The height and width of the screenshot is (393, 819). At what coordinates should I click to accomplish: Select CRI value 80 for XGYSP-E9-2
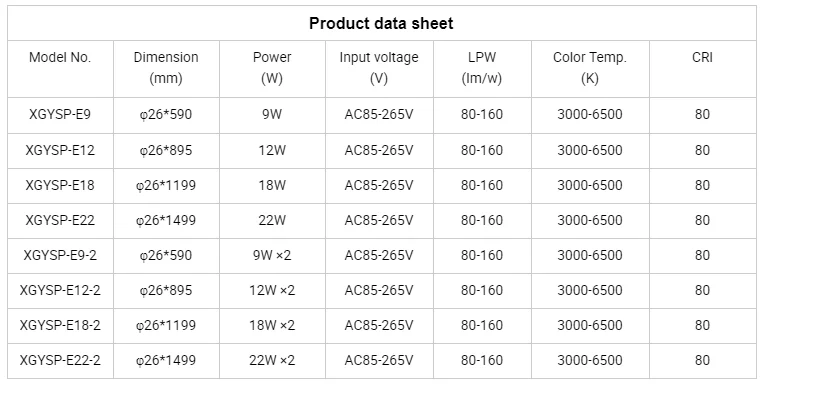[x=702, y=256]
